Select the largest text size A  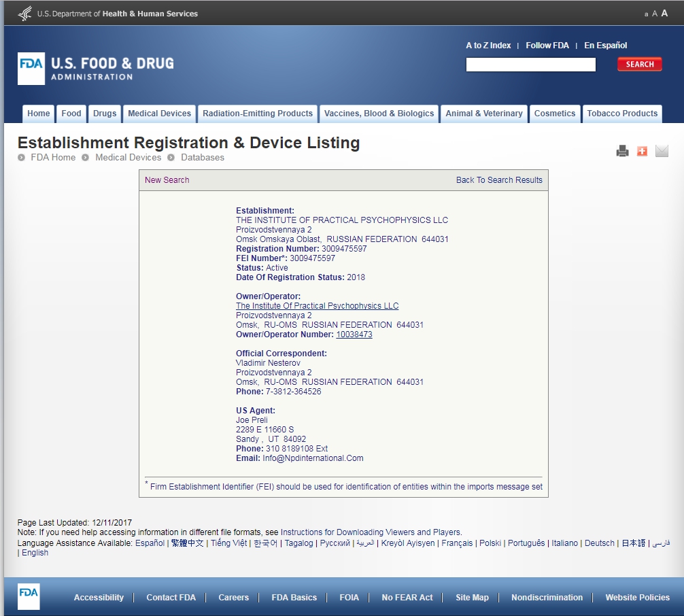(x=664, y=13)
